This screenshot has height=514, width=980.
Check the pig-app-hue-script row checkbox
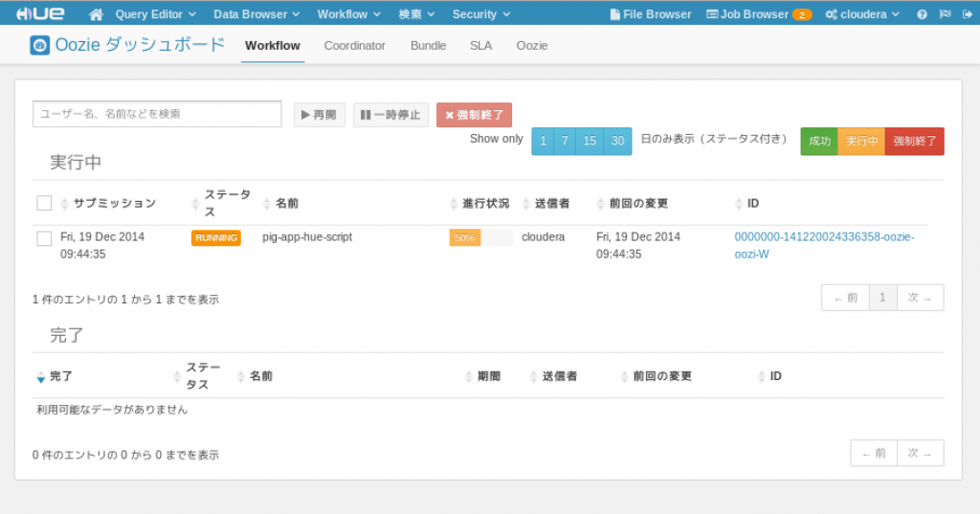44,238
